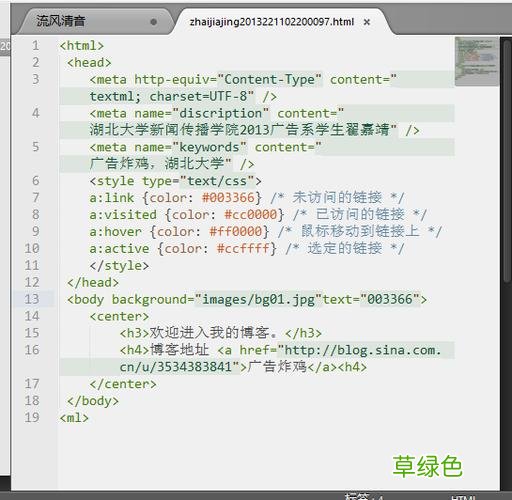
Task: Click the 广告炸鸡 link text on line 16
Action: coord(277,367)
